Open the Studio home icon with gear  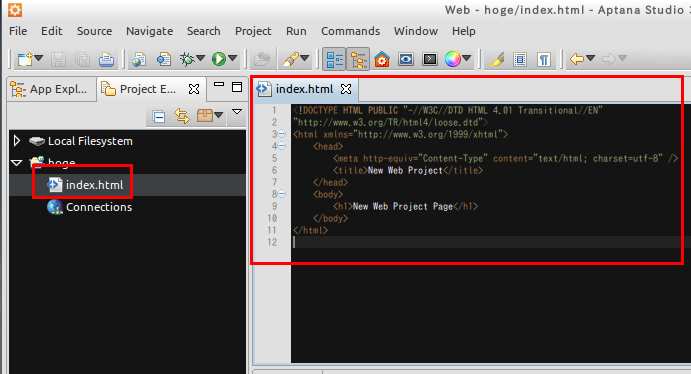(382, 59)
